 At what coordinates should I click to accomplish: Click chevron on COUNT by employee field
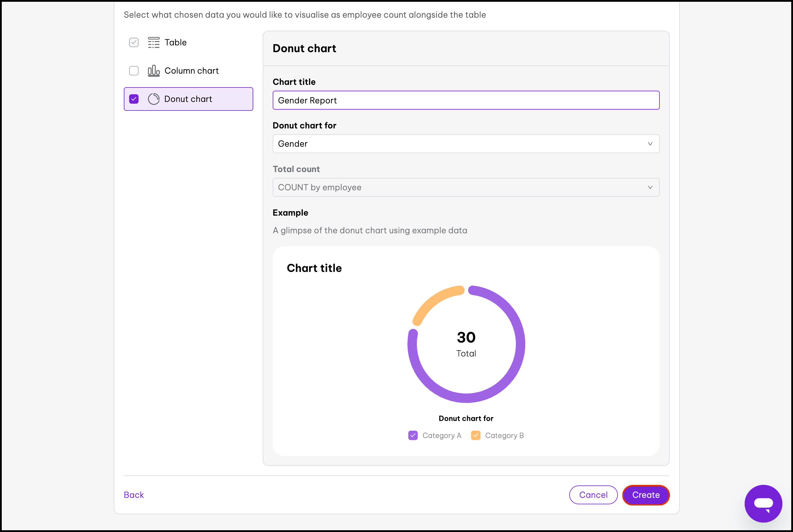[x=650, y=187]
